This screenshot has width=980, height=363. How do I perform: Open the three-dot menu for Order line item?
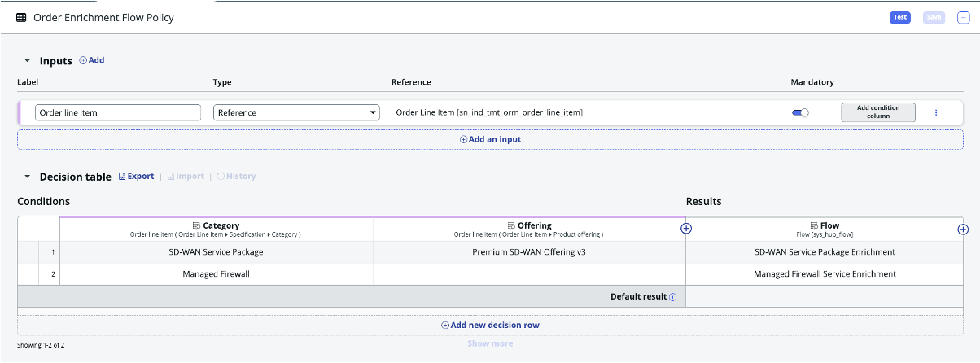935,112
